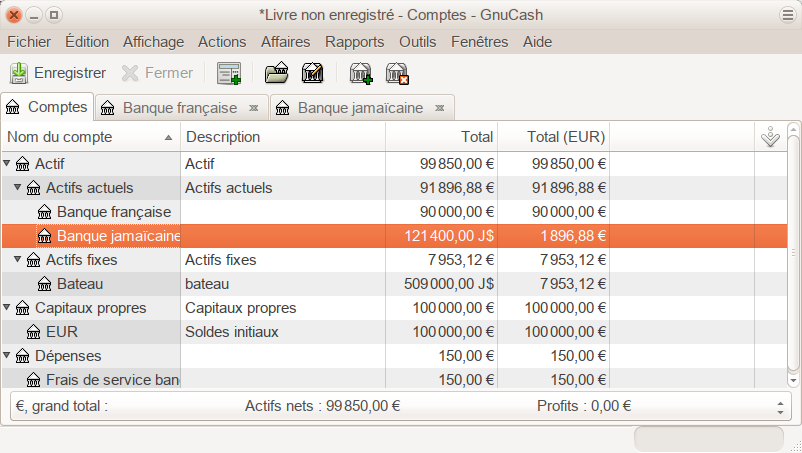Sort by the Nom du compte column
This screenshot has width=802, height=453.
click(85, 137)
